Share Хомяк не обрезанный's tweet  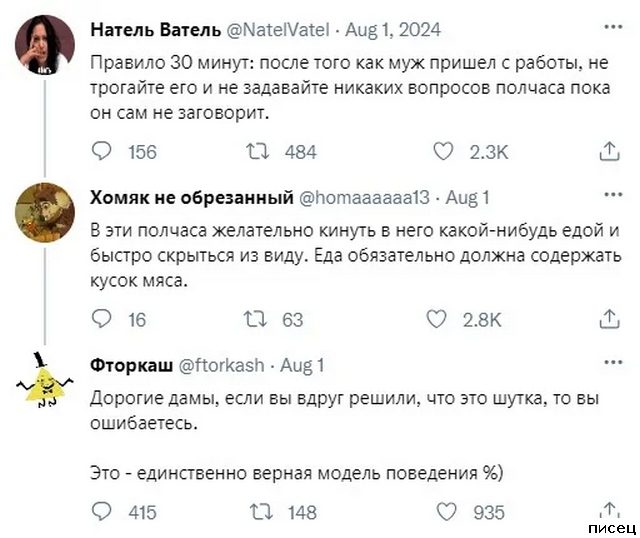coord(609,320)
